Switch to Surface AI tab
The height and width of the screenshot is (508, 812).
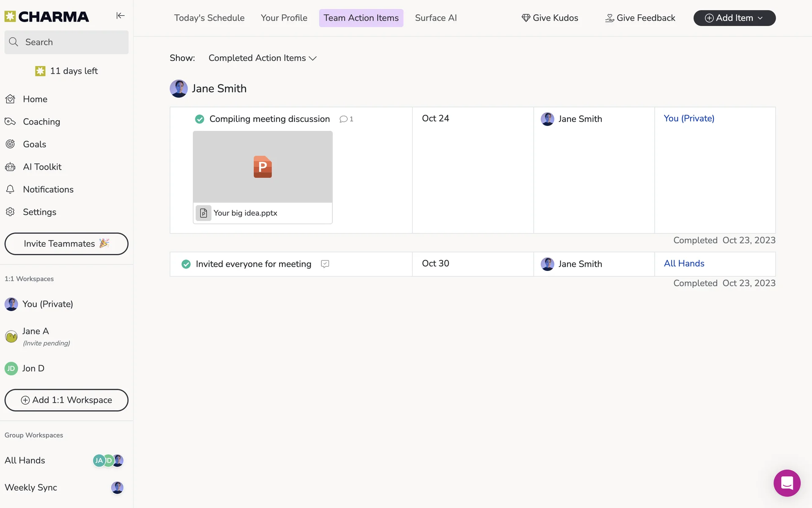pos(436,18)
